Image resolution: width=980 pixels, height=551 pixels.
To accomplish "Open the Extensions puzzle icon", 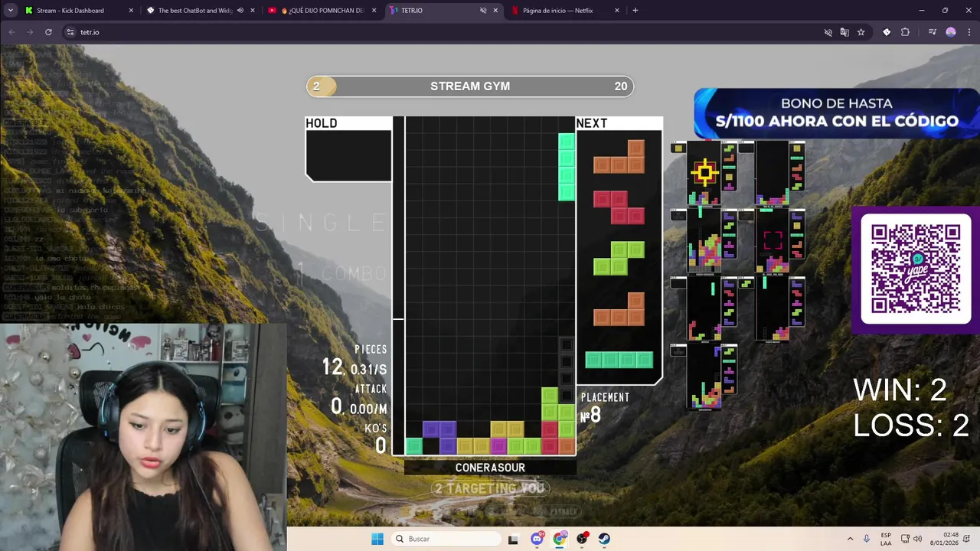I will coord(905,32).
